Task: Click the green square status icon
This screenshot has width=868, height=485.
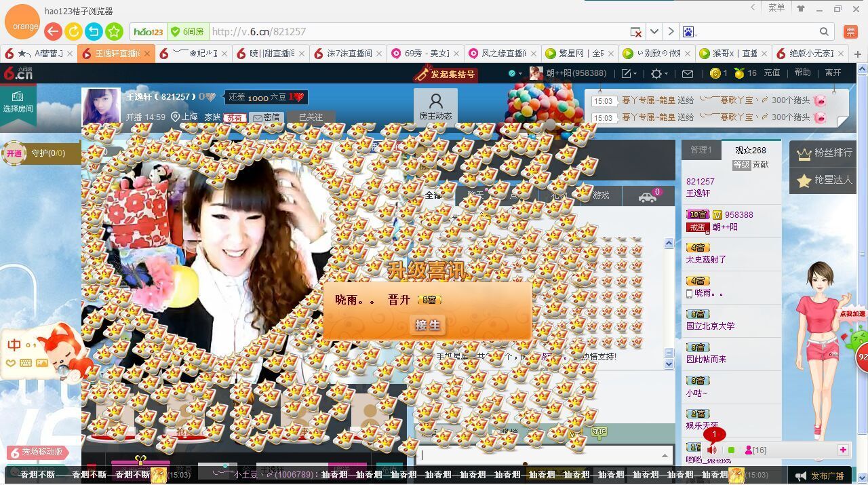Action: click(731, 450)
